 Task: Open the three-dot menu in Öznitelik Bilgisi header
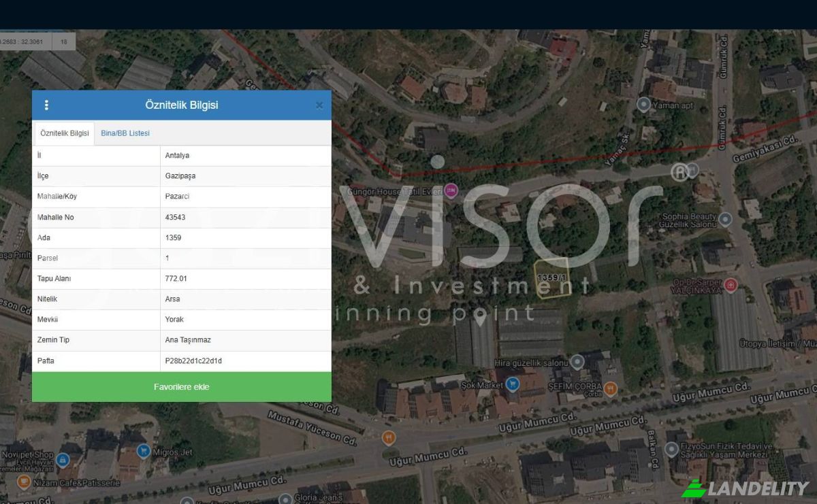(x=46, y=105)
